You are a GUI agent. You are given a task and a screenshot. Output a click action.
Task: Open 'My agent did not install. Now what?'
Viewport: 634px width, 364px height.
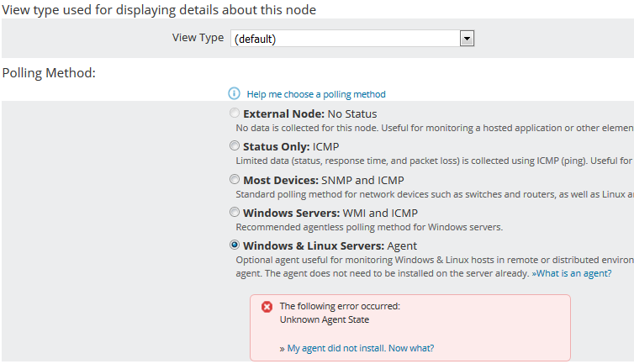(361, 347)
